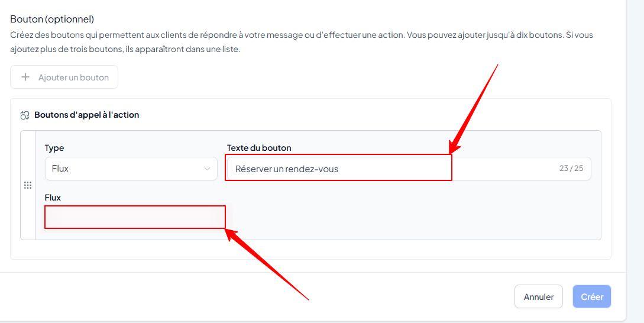
Task: Click the word Flux inside the Type dropdown
Action: click(60, 169)
